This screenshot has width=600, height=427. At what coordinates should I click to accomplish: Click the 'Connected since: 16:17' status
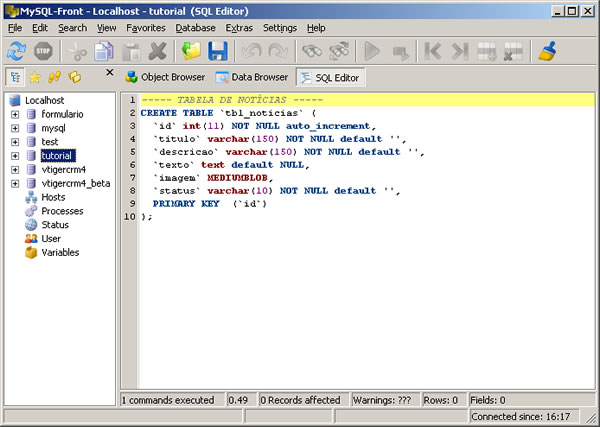[x=520, y=416]
